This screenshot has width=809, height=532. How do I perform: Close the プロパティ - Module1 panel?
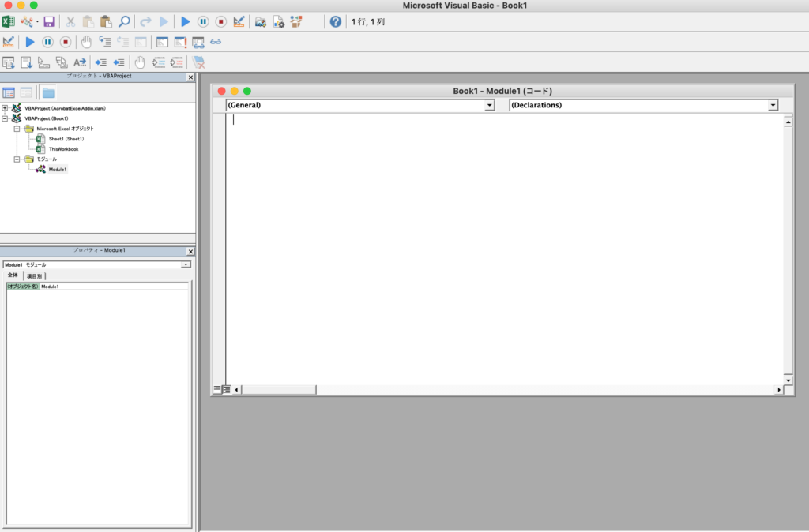[190, 252]
